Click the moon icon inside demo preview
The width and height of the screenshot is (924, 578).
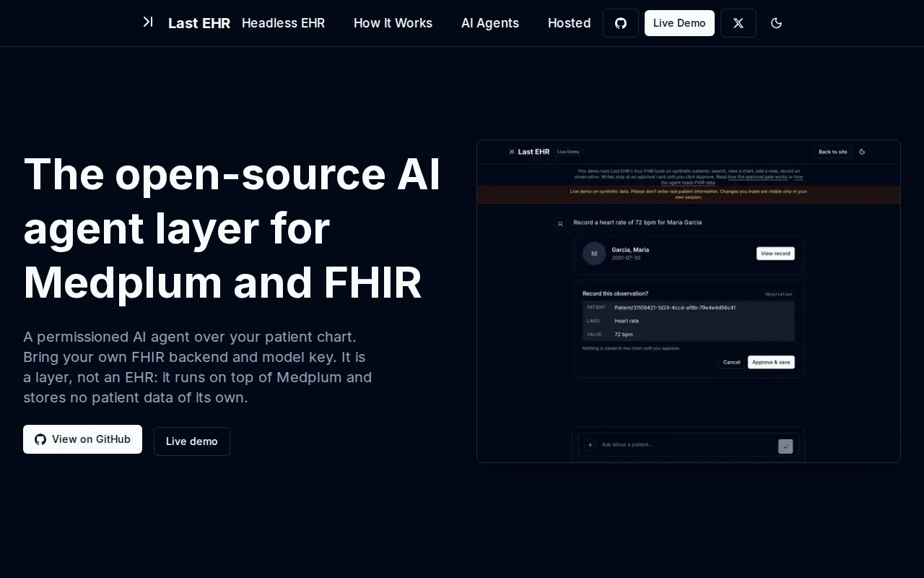coord(862,152)
